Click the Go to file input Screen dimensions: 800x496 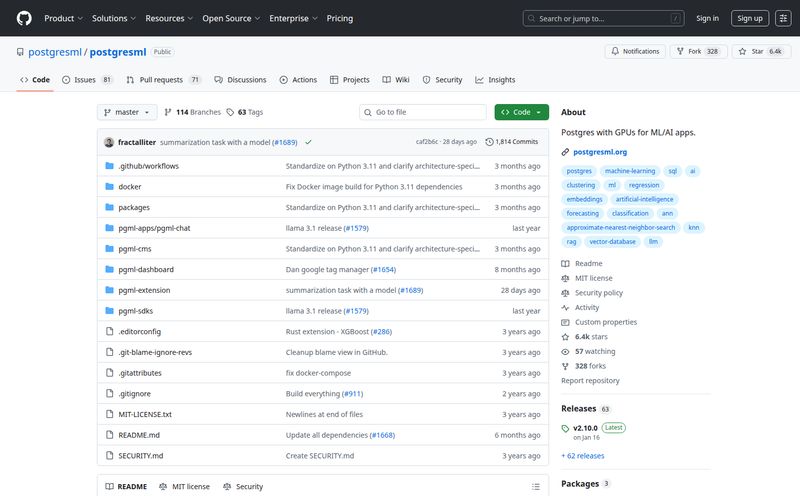click(423, 112)
